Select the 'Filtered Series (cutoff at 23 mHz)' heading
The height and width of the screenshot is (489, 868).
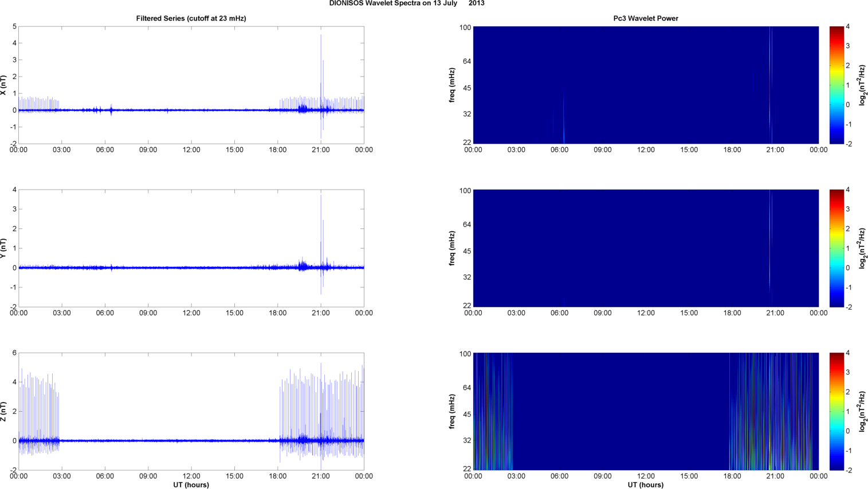(x=191, y=18)
